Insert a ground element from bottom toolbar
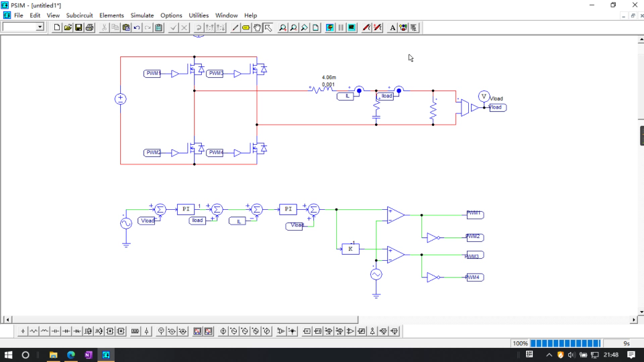Image resolution: width=644 pixels, height=362 pixels. (23, 331)
